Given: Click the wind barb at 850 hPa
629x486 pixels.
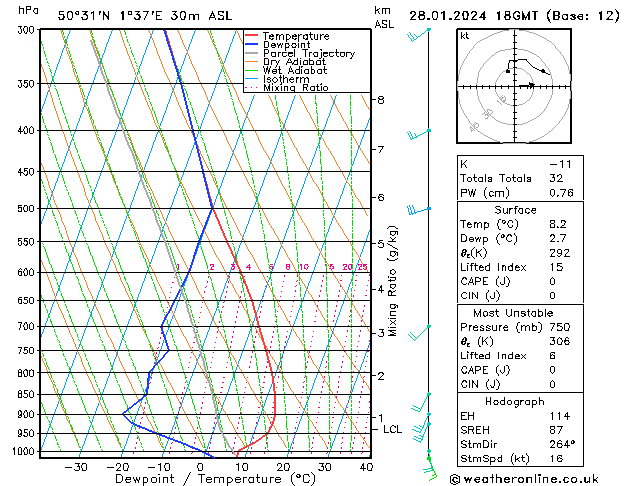Looking at the screenshot, I should click(x=420, y=403).
